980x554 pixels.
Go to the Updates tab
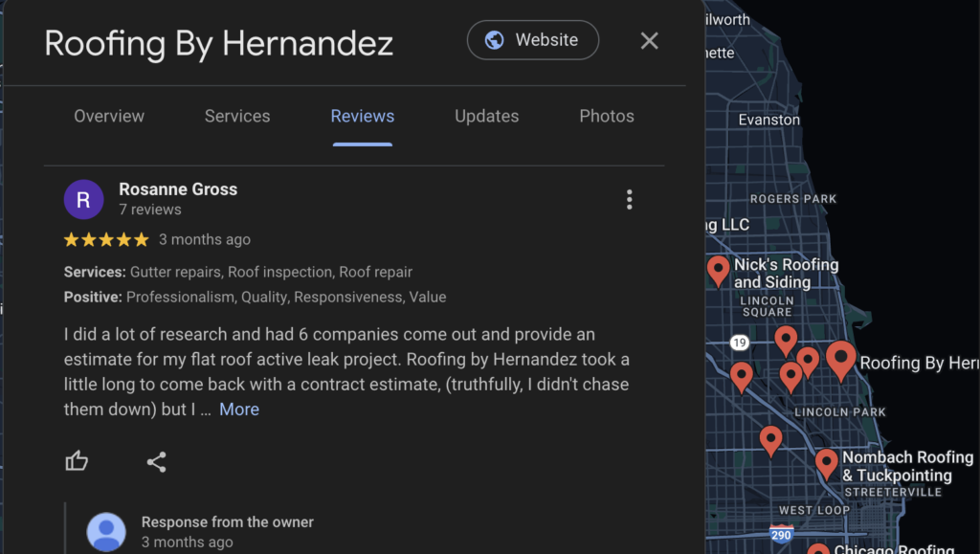pos(487,116)
